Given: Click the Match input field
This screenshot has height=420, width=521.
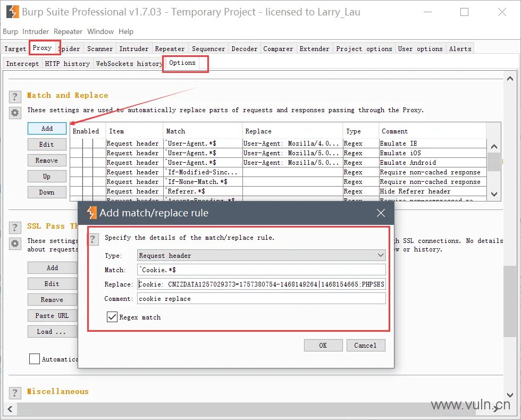Looking at the screenshot, I should click(261, 270).
